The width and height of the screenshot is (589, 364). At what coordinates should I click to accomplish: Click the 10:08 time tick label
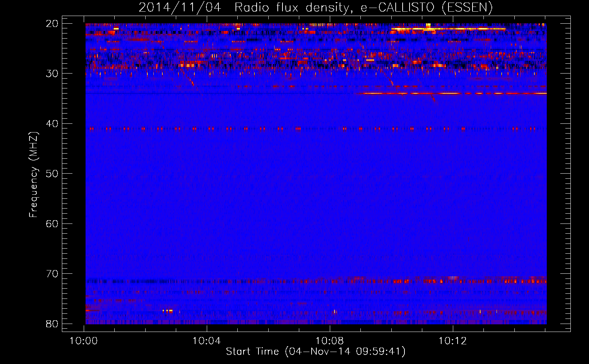click(x=330, y=341)
